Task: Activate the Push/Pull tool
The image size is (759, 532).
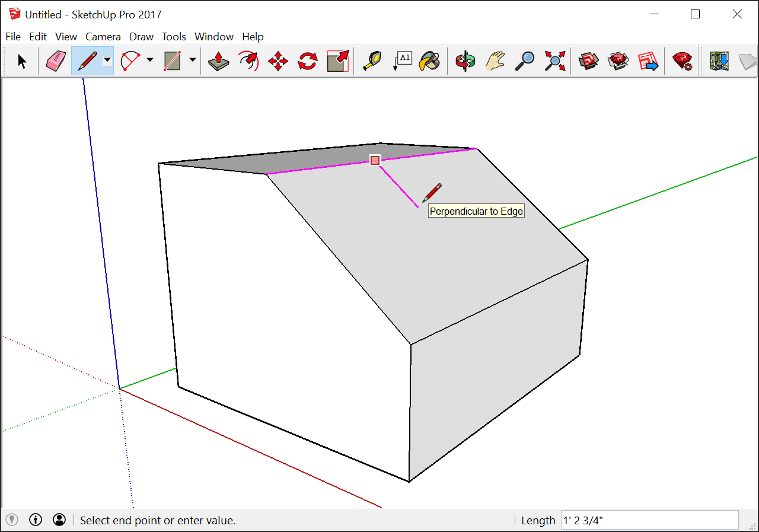Action: click(x=218, y=60)
